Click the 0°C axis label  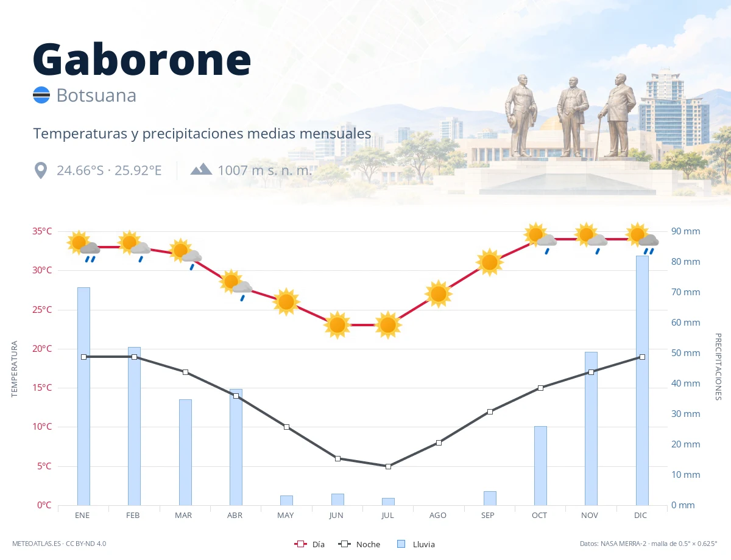tap(44, 505)
